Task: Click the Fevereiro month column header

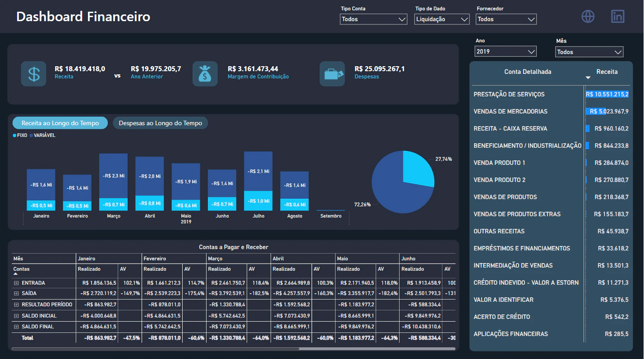Action: [155, 259]
